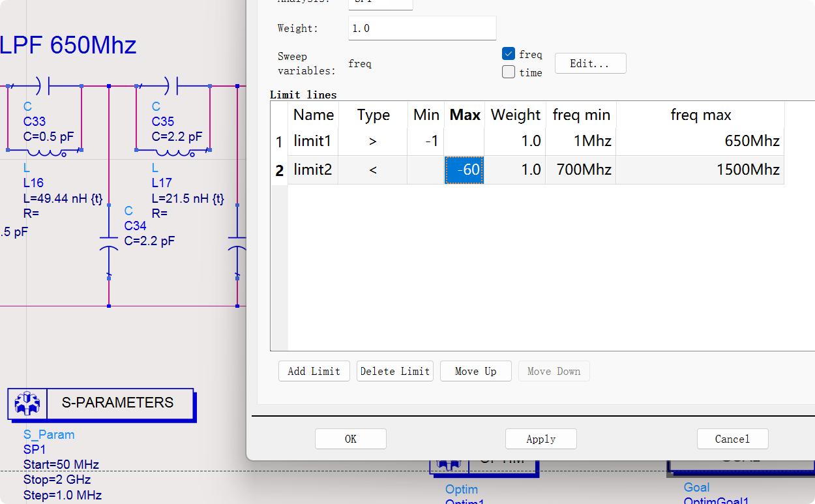Click the Weight input field
This screenshot has width=815, height=504.
(422, 29)
